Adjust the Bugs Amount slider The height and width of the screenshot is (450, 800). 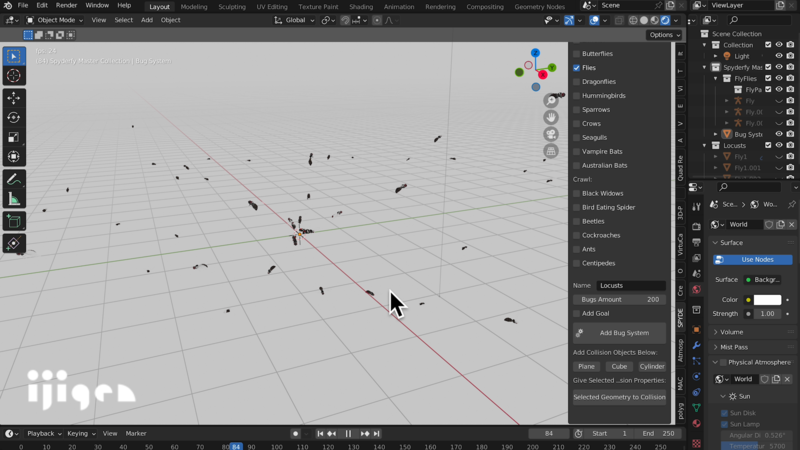tap(619, 300)
